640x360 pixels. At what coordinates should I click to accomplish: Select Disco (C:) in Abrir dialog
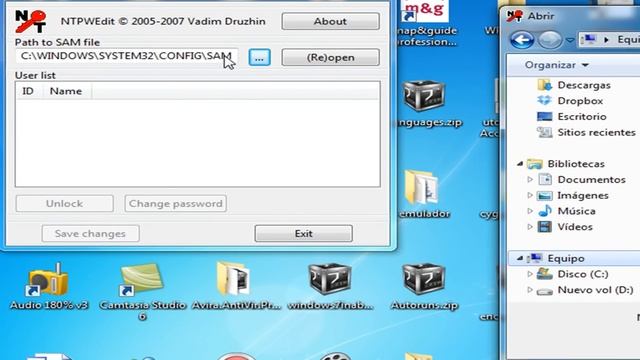pos(583,274)
